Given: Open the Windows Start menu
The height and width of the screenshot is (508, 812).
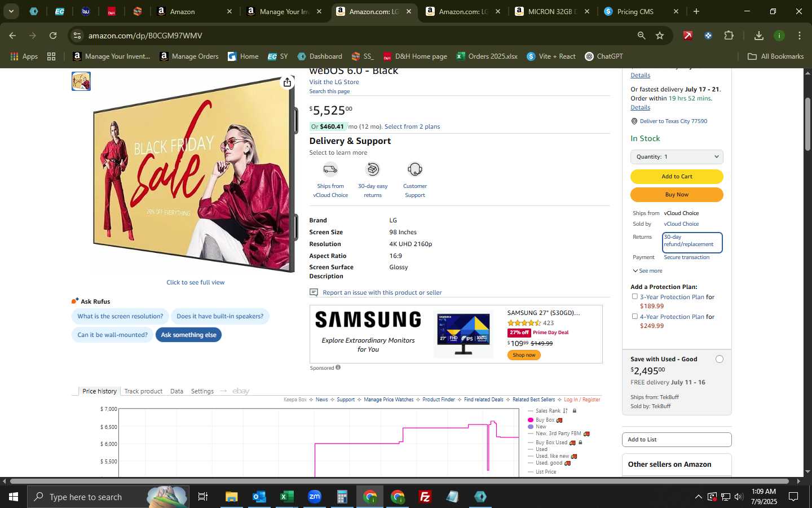Looking at the screenshot, I should click(x=14, y=497).
